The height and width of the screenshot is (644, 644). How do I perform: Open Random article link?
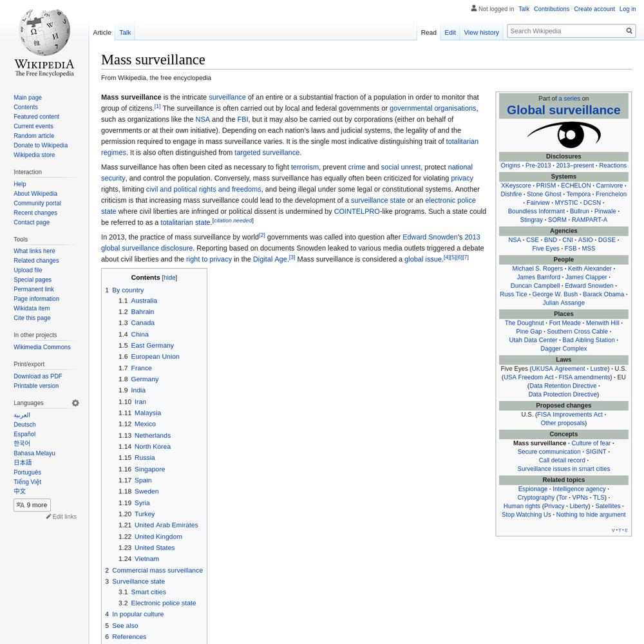33,135
